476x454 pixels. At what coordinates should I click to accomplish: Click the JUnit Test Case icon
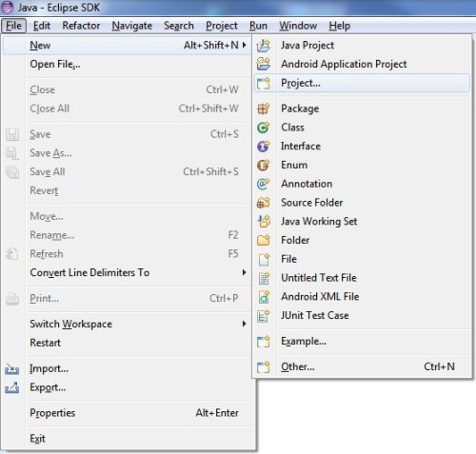point(264,315)
